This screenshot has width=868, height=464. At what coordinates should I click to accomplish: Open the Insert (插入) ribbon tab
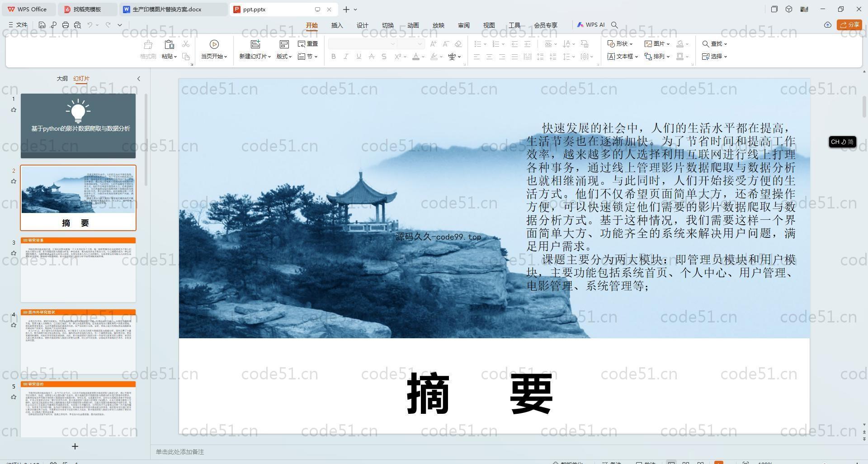[x=337, y=25]
